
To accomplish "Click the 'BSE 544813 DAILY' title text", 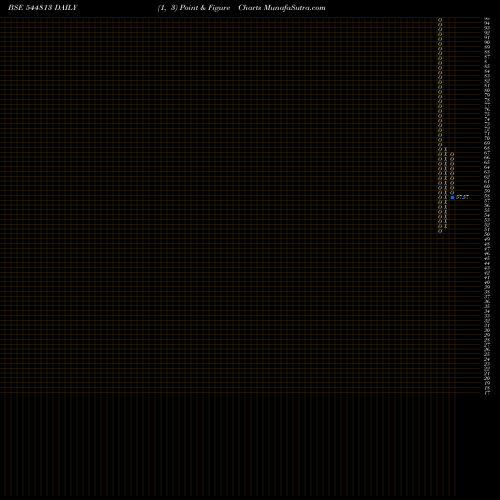I will [43, 8].
